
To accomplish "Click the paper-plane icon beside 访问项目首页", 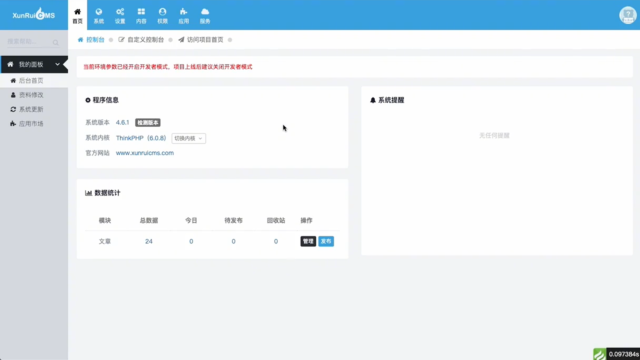I will click(181, 40).
